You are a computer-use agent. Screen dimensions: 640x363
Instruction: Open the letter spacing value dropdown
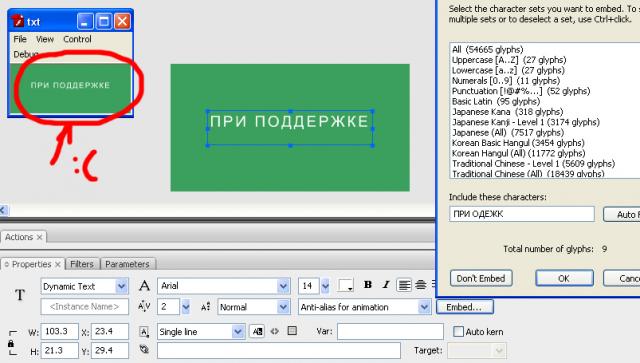[x=185, y=306]
